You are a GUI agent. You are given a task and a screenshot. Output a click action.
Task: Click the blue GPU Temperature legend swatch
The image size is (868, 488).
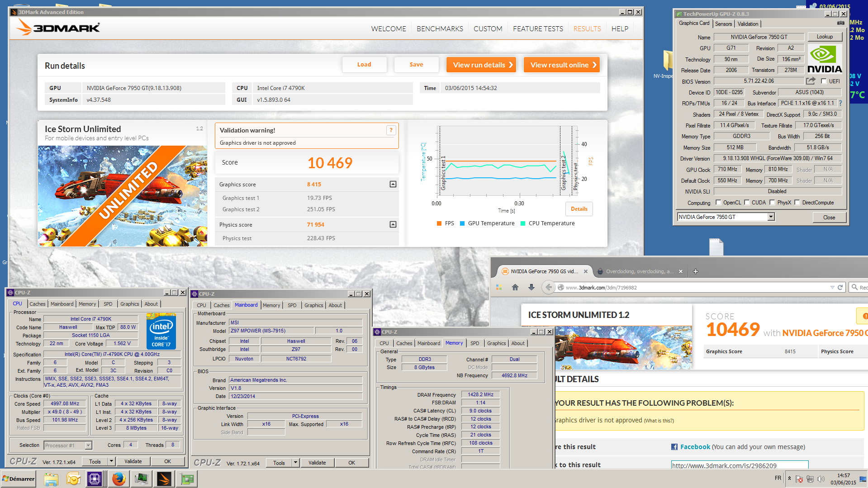[462, 223]
